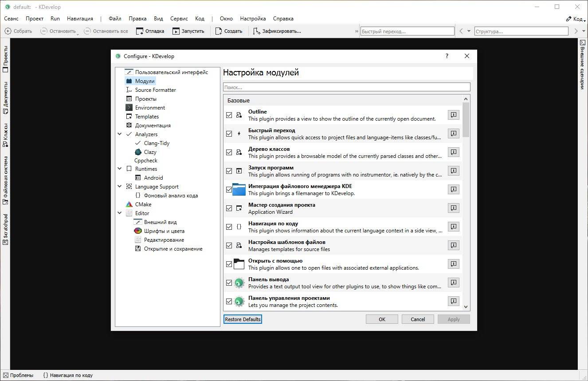Show the Проблемы bottom panel
This screenshot has height=381, width=588.
click(x=18, y=375)
